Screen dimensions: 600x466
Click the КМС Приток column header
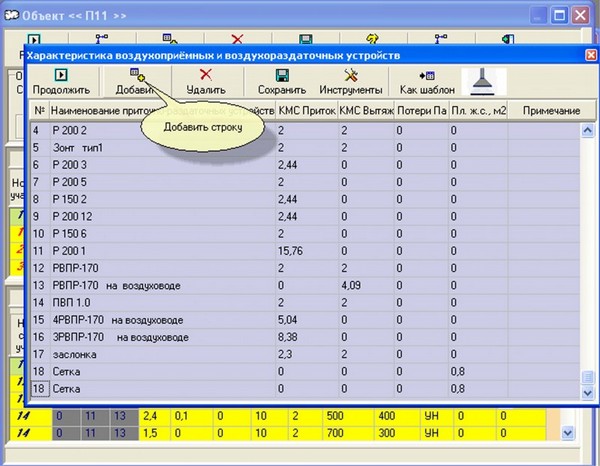click(307, 111)
